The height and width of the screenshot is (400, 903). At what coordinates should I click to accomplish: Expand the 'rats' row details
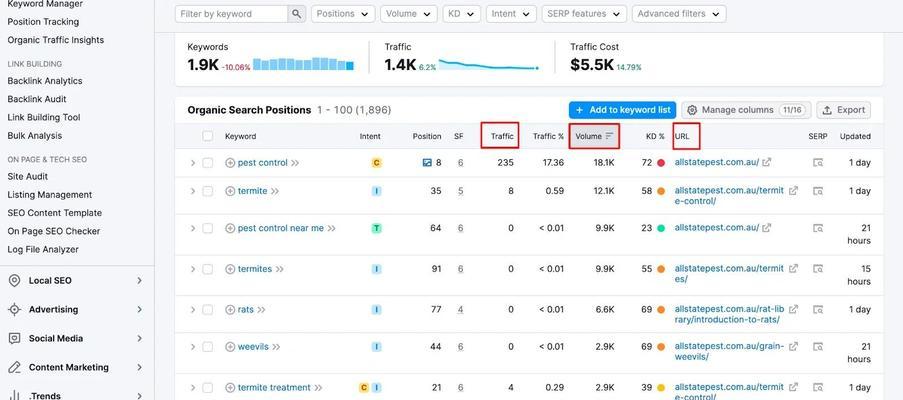[x=193, y=310]
